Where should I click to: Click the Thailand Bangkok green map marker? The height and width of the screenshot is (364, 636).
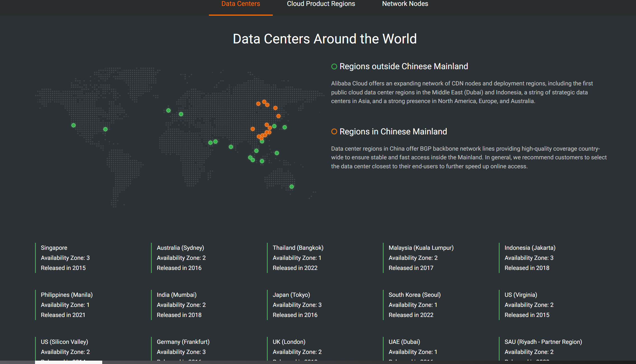256,151
